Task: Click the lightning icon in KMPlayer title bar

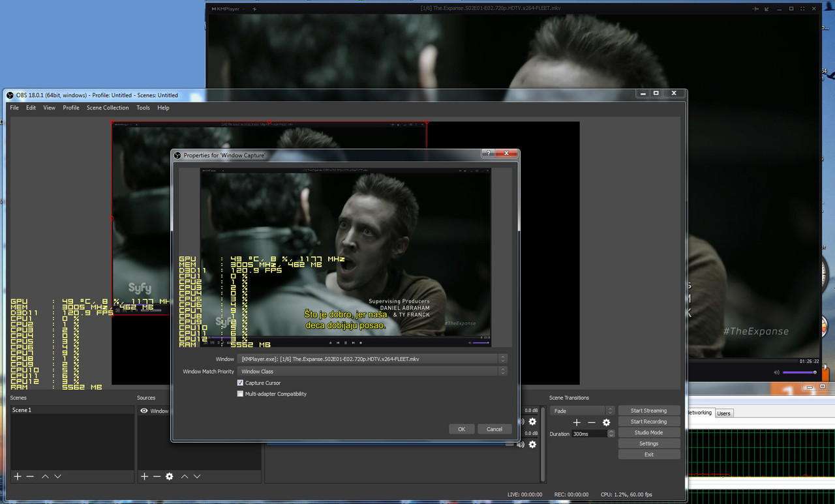Action: click(254, 8)
